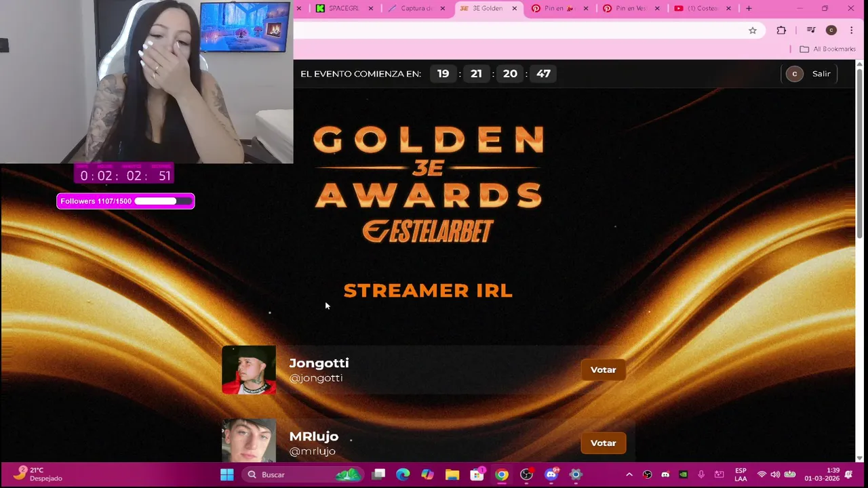Click the Jongotti name text

(319, 363)
